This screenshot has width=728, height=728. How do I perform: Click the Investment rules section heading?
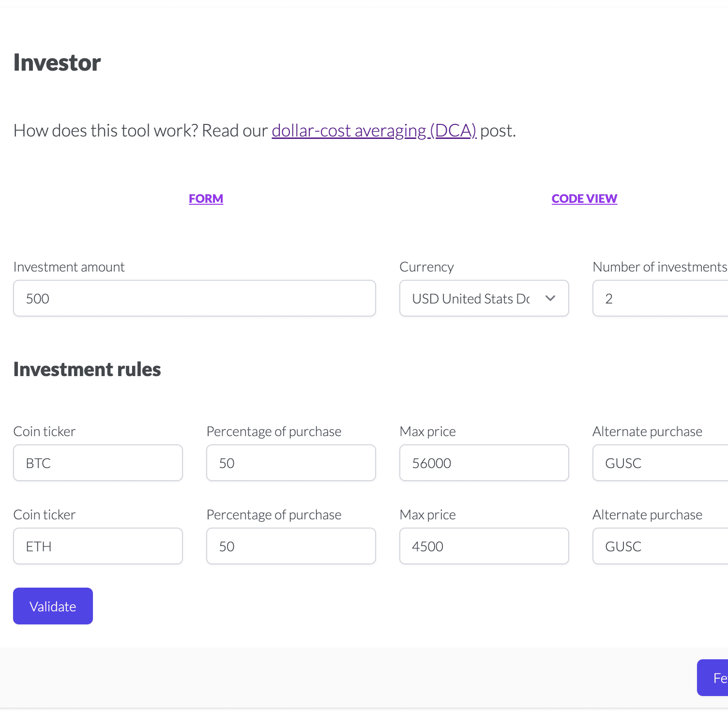click(87, 369)
